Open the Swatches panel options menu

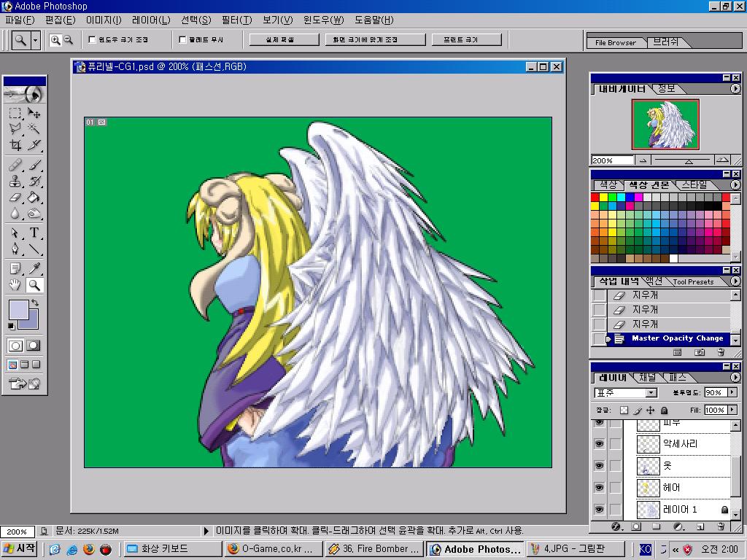tap(735, 184)
